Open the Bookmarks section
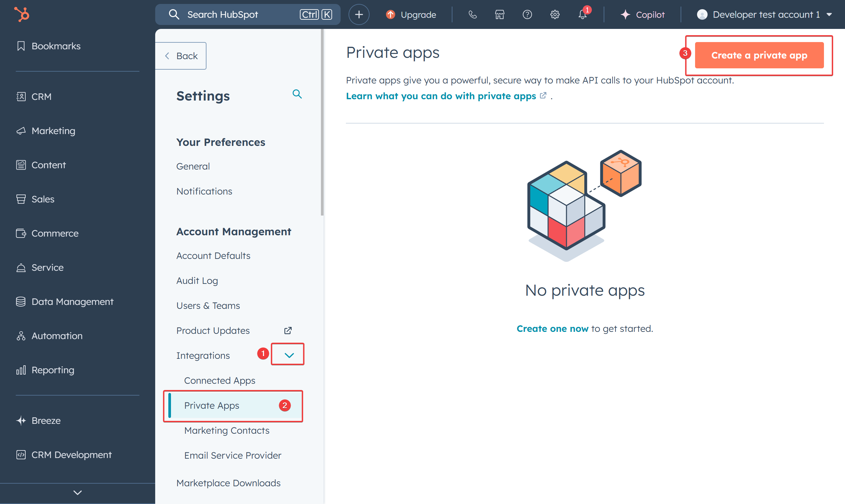The width and height of the screenshot is (845, 504). pyautogui.click(x=48, y=46)
